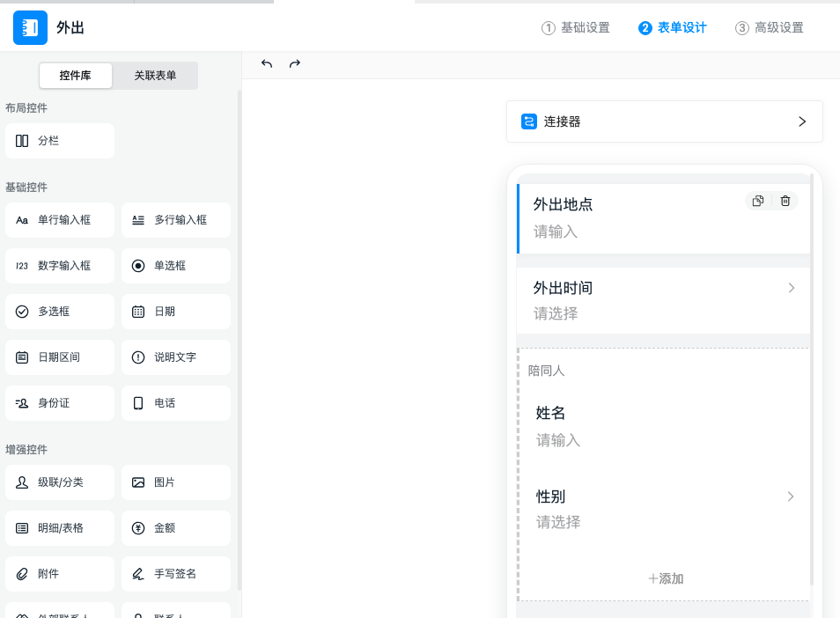Click the 外出 form title text
Image resolution: width=840 pixels, height=618 pixels.
pyautogui.click(x=70, y=28)
